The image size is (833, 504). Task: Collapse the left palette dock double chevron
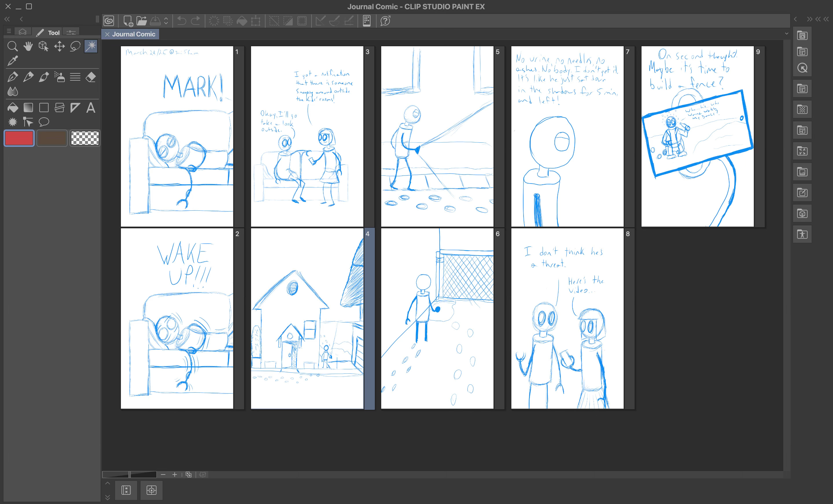click(x=7, y=19)
